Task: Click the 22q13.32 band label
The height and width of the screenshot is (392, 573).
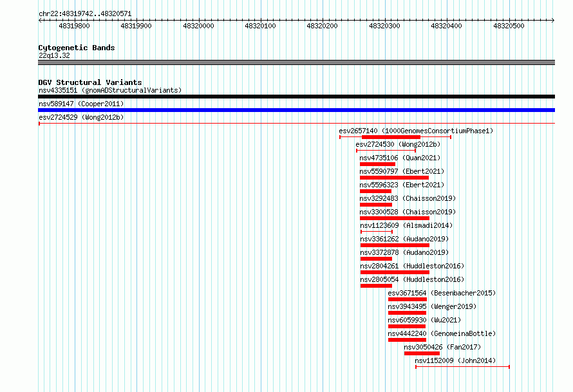Action: 54,55
